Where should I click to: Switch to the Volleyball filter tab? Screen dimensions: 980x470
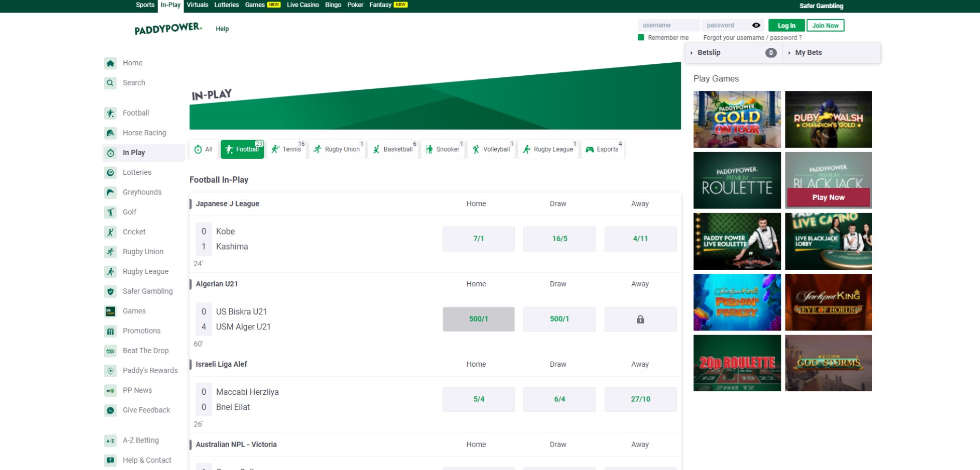point(492,149)
